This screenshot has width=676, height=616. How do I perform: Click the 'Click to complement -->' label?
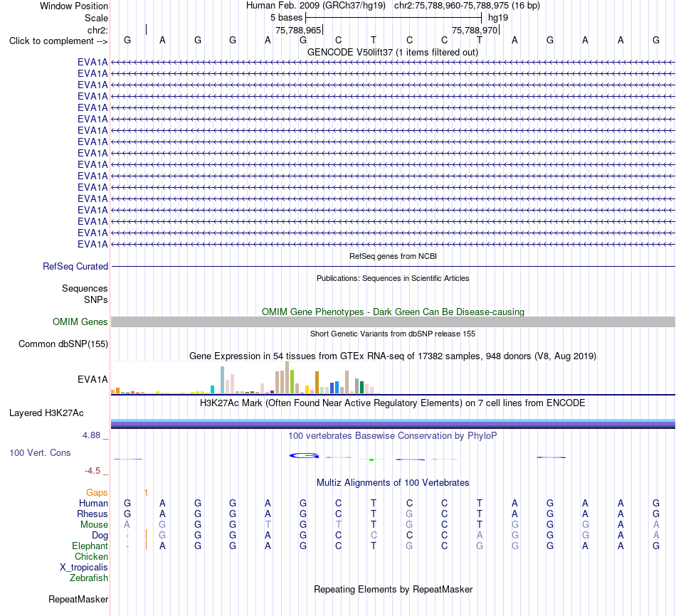(58, 41)
